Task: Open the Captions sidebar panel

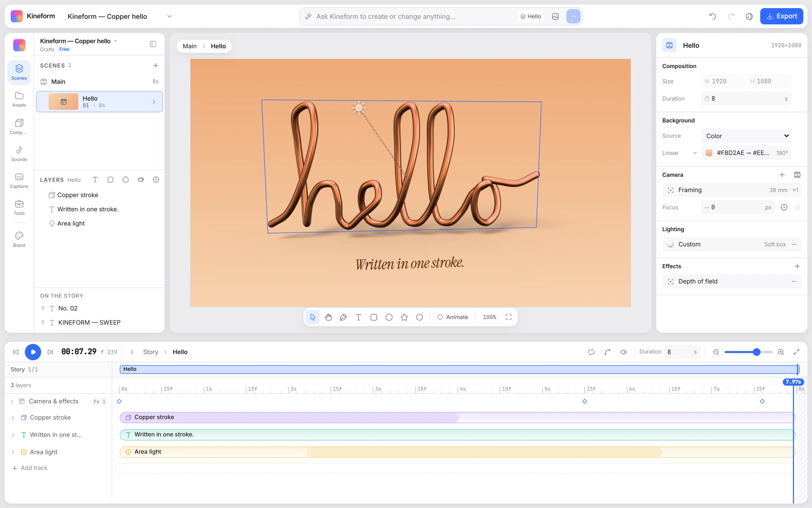Action: (19, 181)
